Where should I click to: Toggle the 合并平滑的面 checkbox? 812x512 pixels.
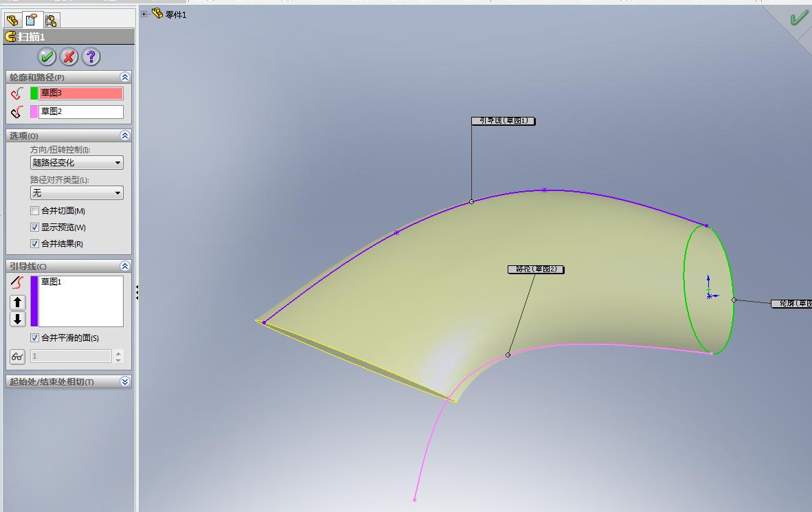(35, 338)
